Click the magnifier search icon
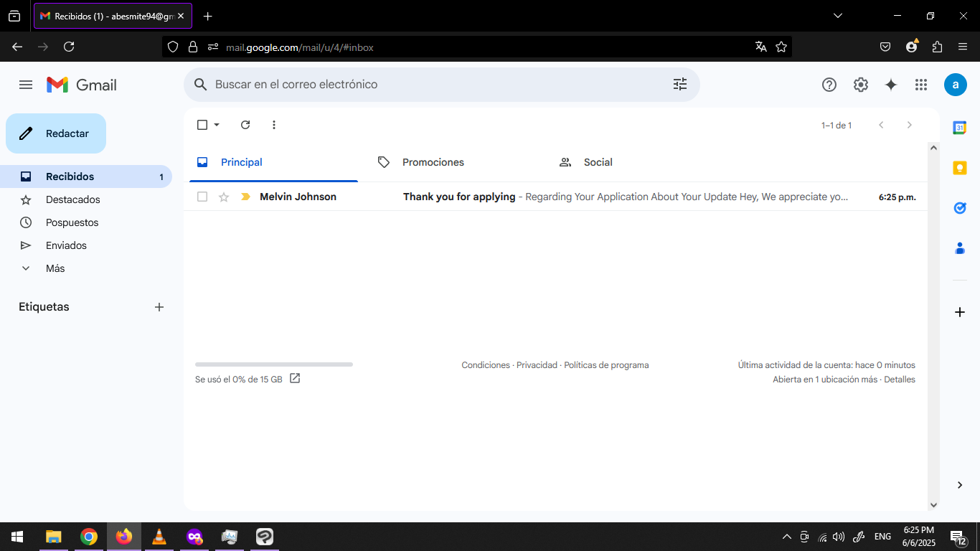The height and width of the screenshot is (551, 980). (x=201, y=85)
